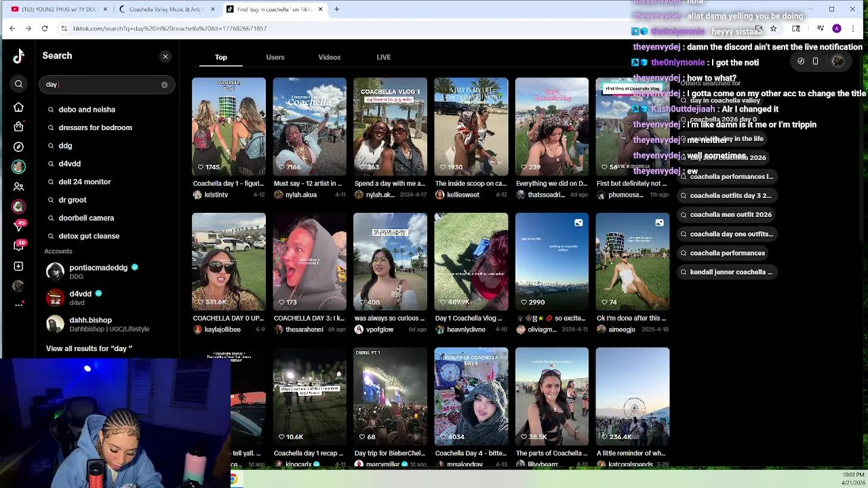Click 'View all results for day'
Screen dimensions: 868x488
coord(89,348)
